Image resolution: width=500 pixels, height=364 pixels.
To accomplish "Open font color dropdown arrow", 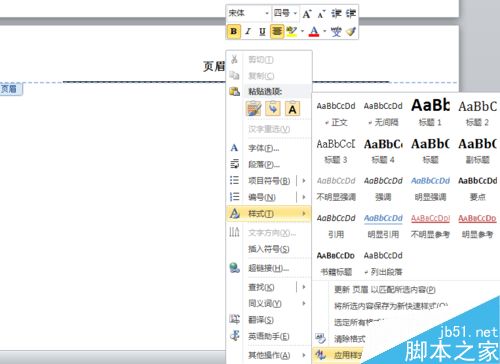I will tap(324, 31).
